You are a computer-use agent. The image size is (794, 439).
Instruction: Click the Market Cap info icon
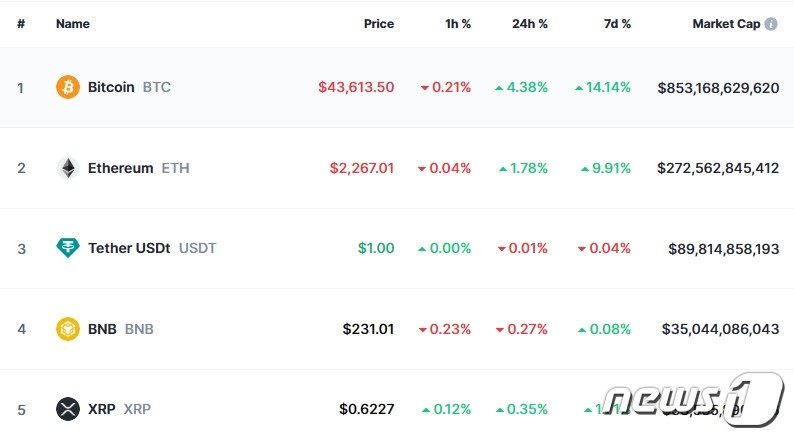[x=771, y=24]
